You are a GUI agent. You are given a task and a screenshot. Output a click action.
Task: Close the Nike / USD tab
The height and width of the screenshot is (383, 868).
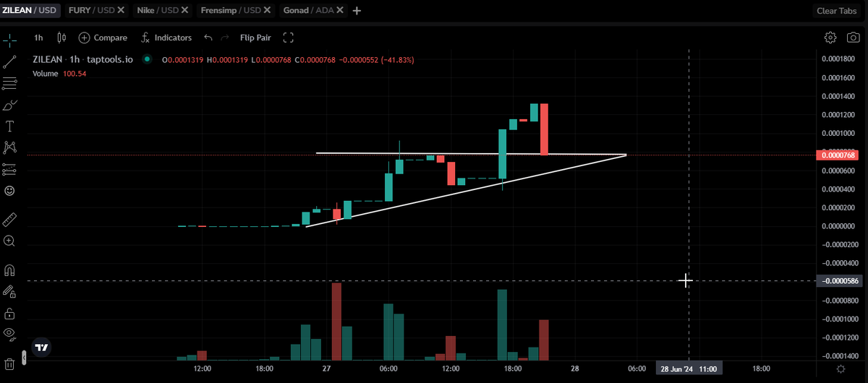coord(186,11)
